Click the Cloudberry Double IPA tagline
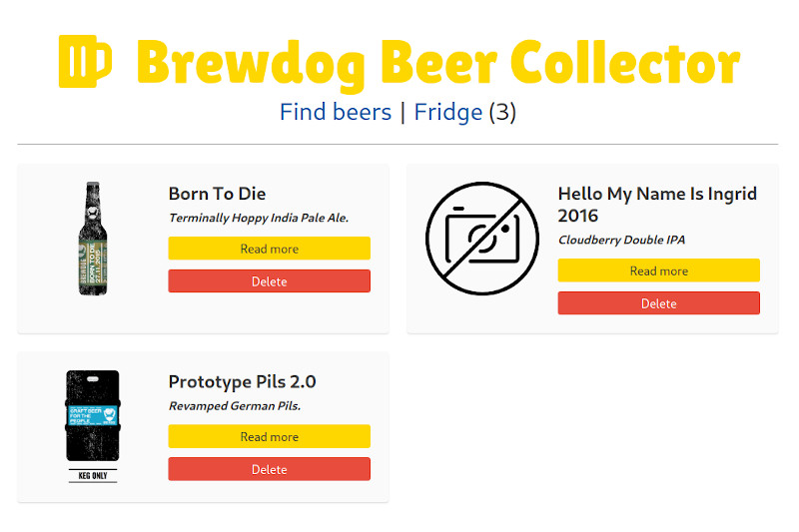 621,240
